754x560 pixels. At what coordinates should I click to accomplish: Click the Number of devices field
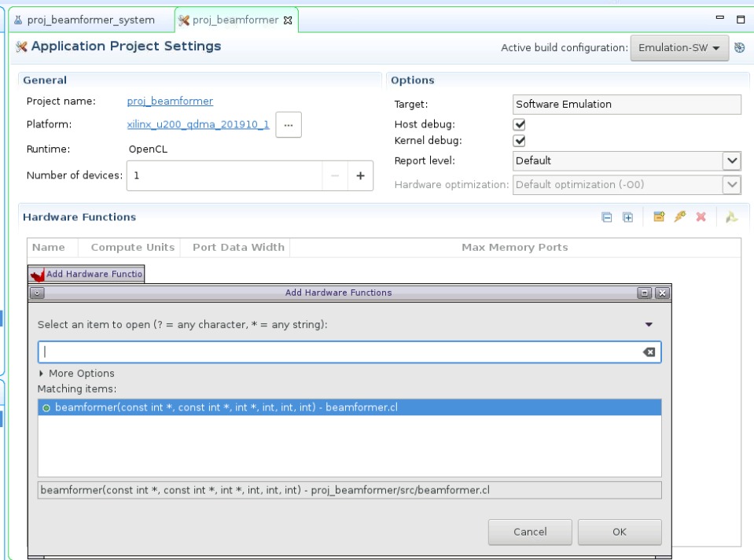click(225, 176)
